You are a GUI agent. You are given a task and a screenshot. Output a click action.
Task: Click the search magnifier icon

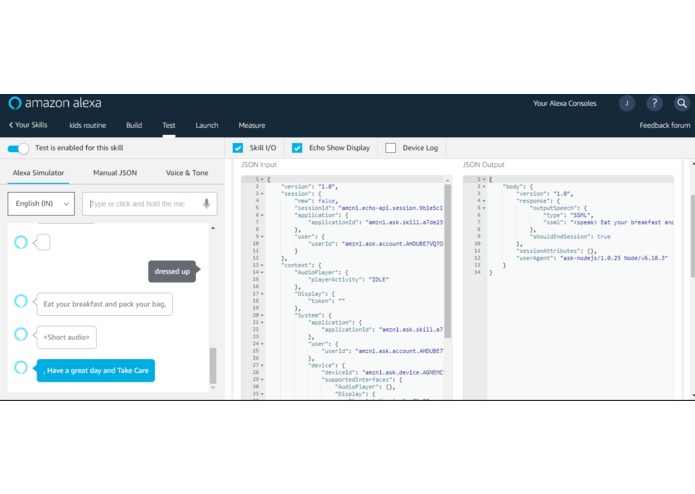point(682,103)
